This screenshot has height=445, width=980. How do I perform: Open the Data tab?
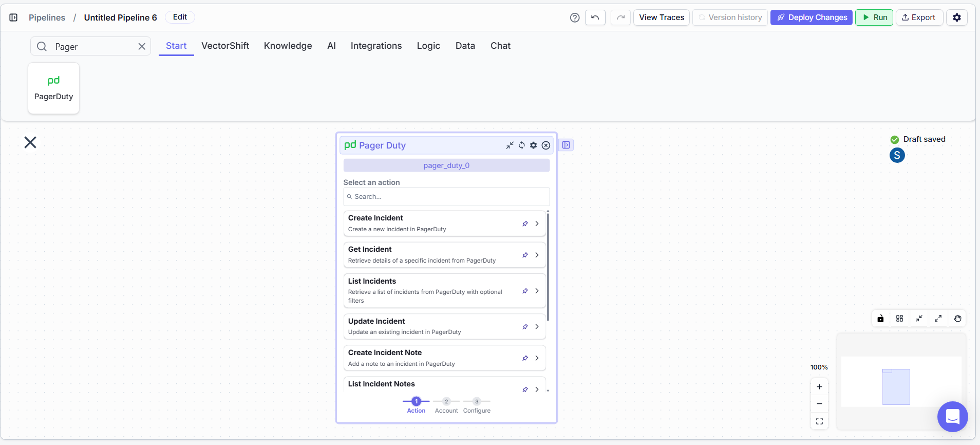pyautogui.click(x=465, y=46)
